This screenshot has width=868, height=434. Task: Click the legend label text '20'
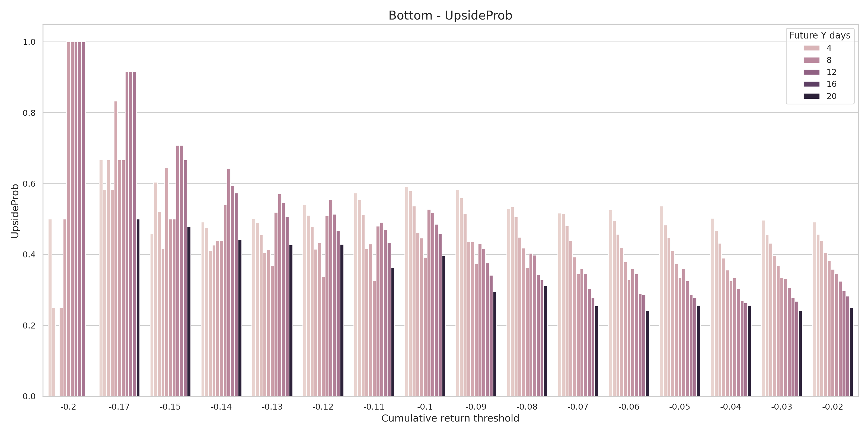pyautogui.click(x=831, y=96)
